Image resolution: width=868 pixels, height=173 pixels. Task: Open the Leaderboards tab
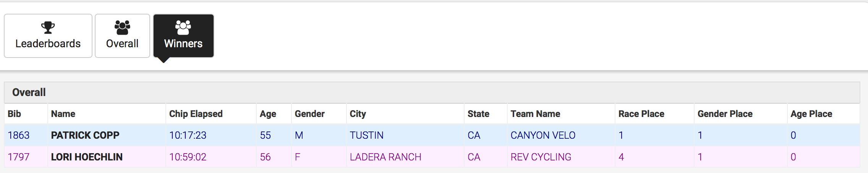48,36
